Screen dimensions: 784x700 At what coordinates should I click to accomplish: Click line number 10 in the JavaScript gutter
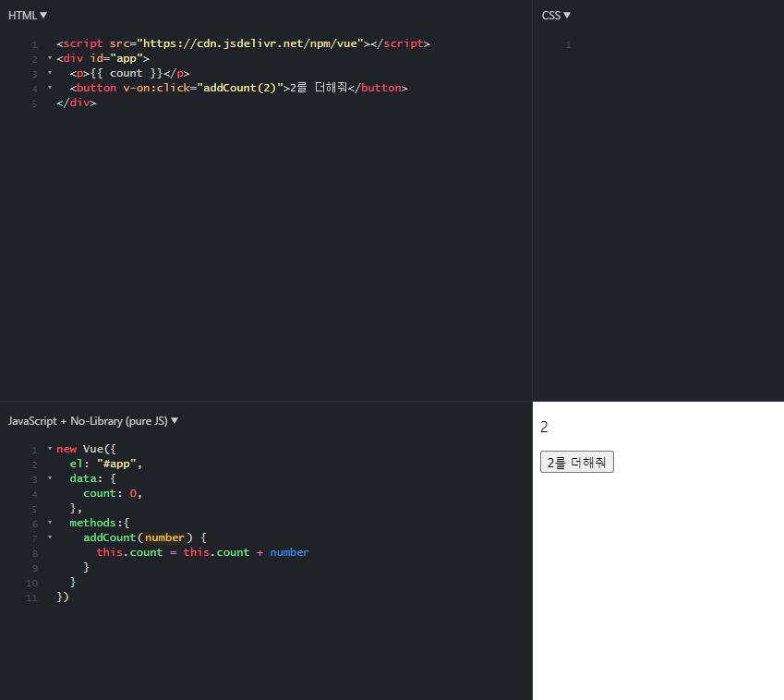pos(32,583)
